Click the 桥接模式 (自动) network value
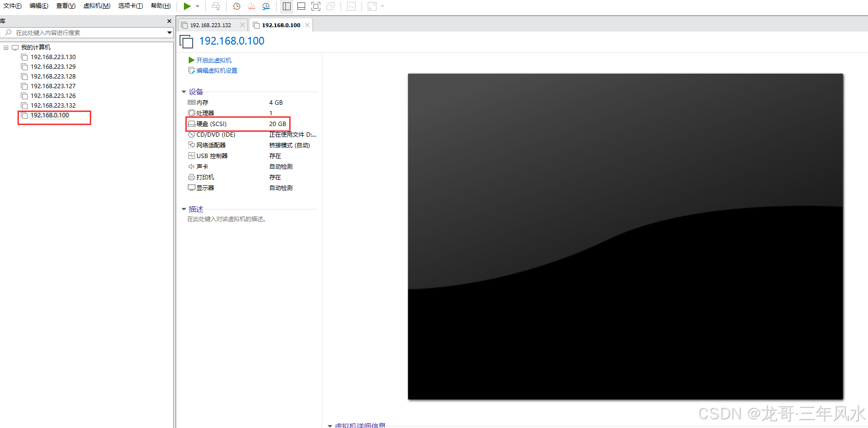Viewport: 868px width, 428px height. [x=289, y=145]
